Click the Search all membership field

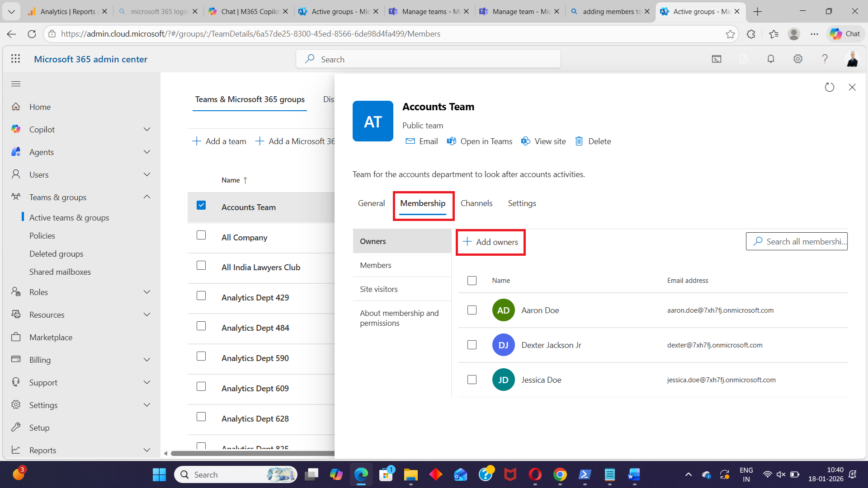coord(800,241)
